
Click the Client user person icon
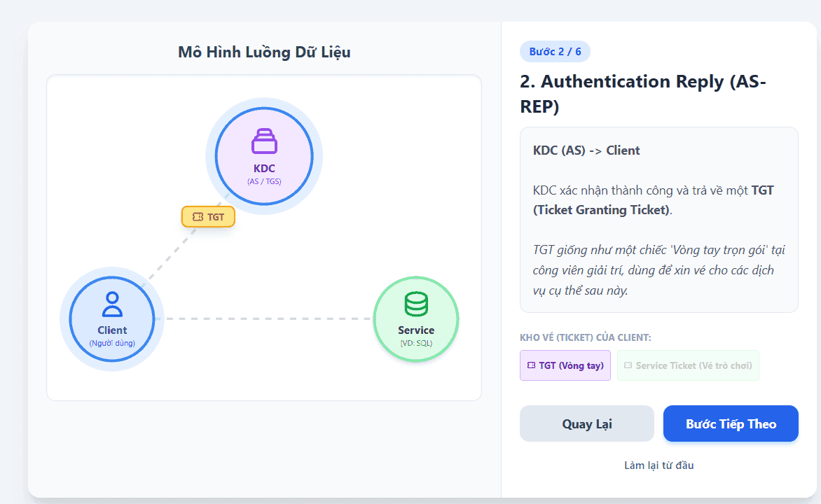click(112, 304)
